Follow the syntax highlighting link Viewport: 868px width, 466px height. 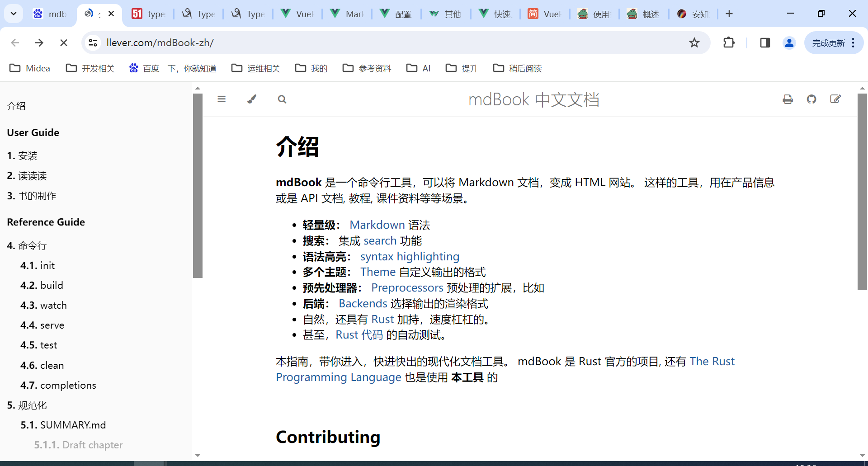pyautogui.click(x=410, y=256)
